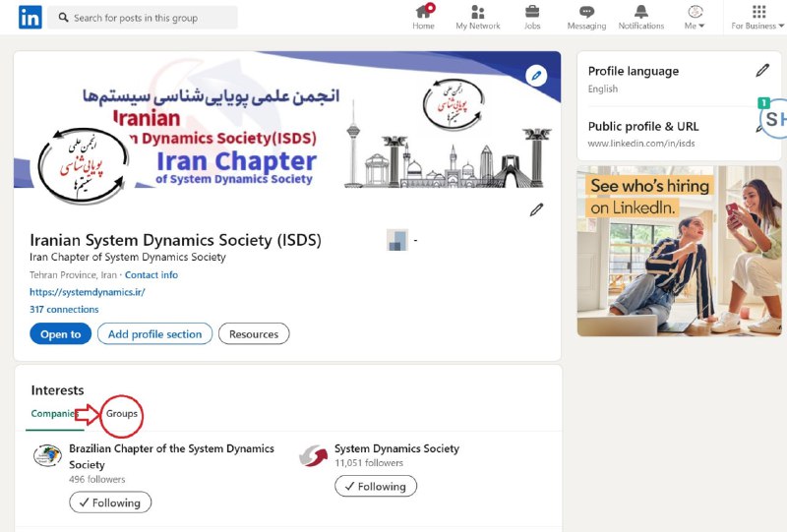Click the search magnifier icon
The height and width of the screenshot is (532, 787).
[x=63, y=18]
